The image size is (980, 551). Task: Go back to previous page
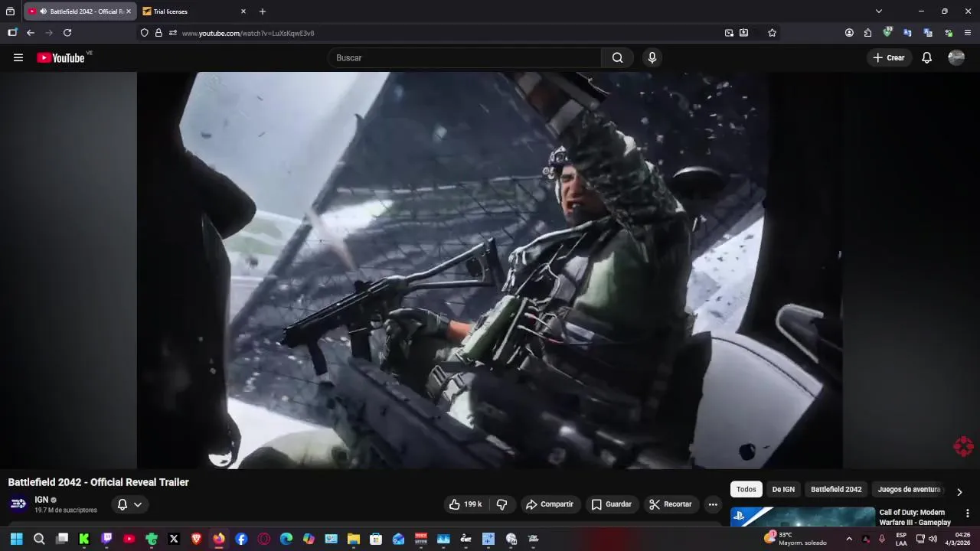click(31, 33)
